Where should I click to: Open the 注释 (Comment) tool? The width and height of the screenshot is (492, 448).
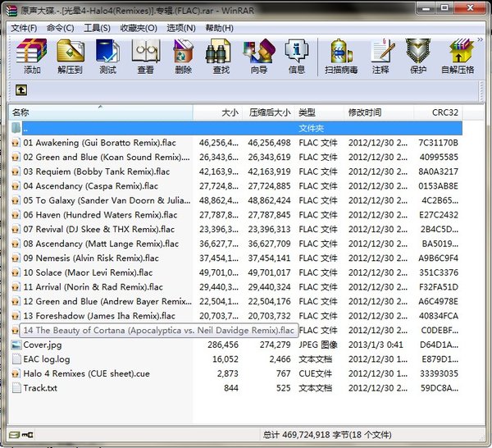[381, 56]
